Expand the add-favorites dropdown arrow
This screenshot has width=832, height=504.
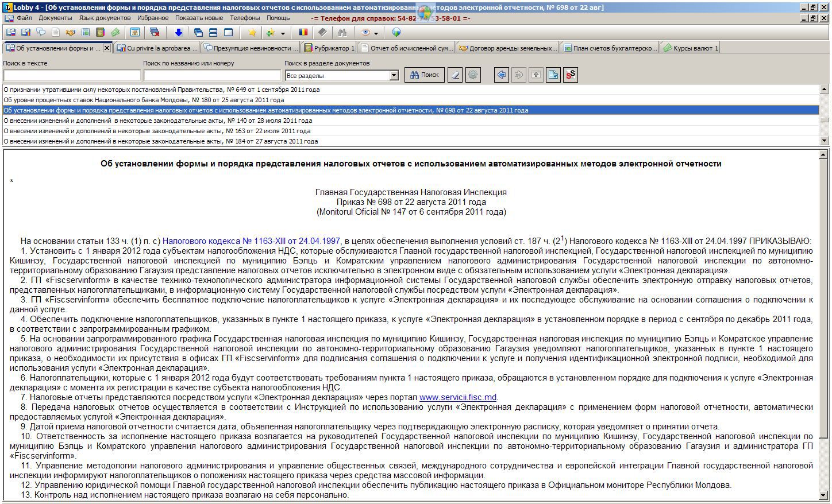pyautogui.click(x=283, y=33)
